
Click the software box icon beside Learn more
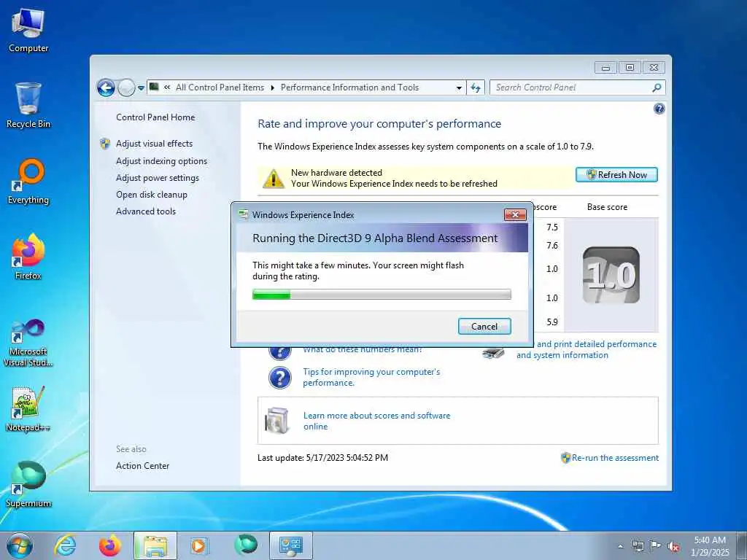tap(278, 421)
